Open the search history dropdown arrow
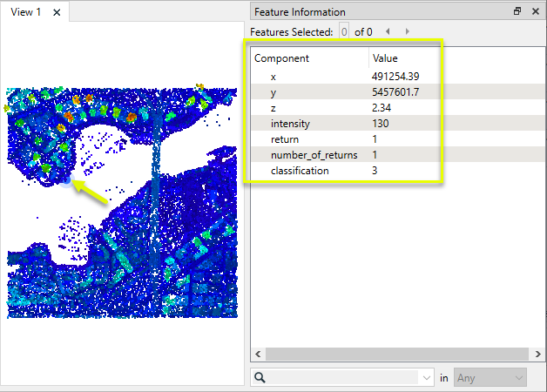The image size is (547, 392). pyautogui.click(x=426, y=378)
